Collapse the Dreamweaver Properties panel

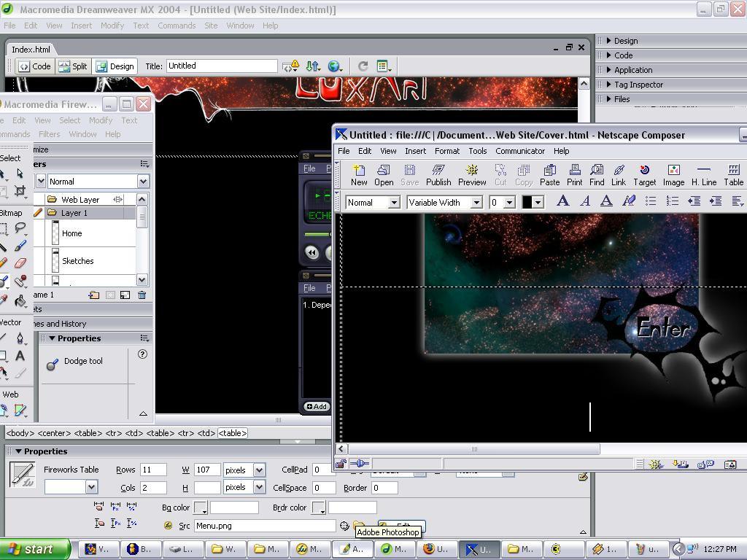point(18,451)
